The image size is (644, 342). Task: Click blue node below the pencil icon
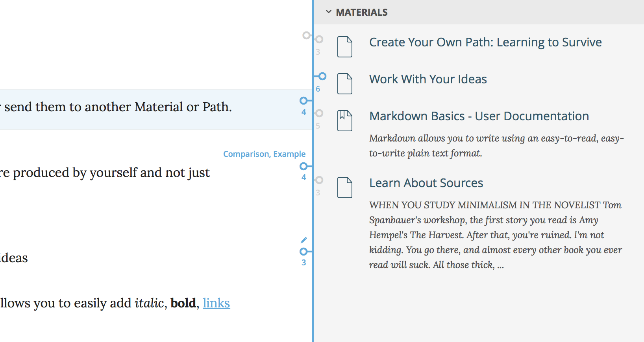303,252
